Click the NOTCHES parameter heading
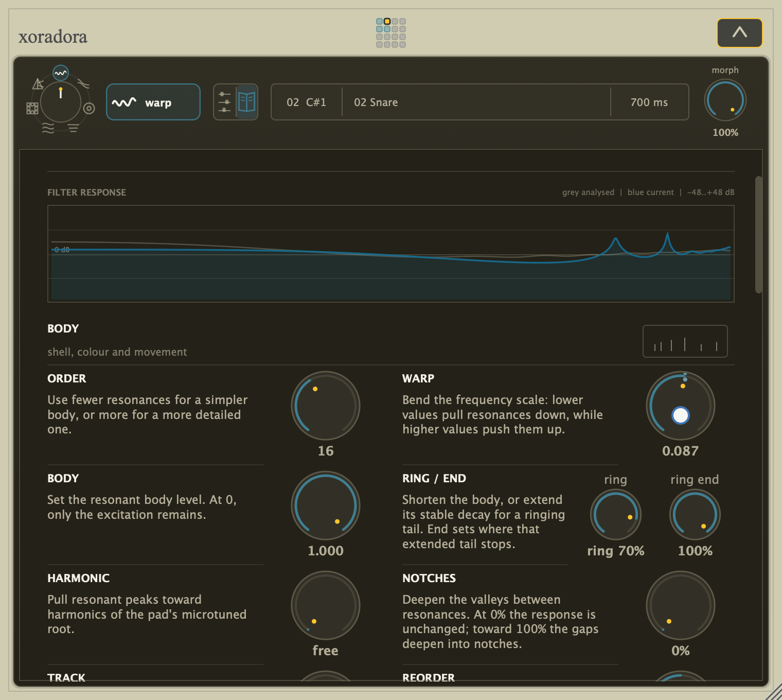782x700 pixels. click(429, 578)
